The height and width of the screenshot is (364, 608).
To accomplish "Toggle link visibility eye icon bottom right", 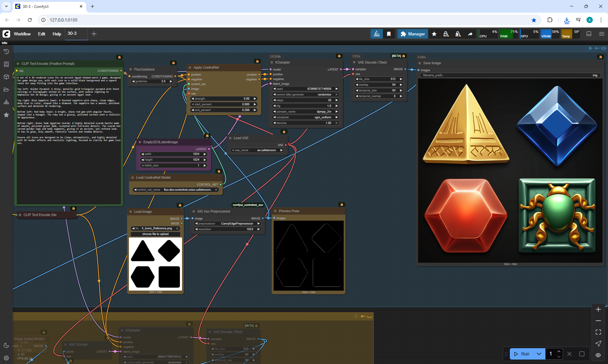I will click(598, 355).
